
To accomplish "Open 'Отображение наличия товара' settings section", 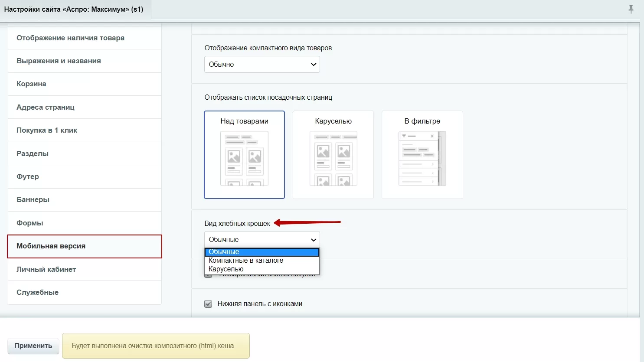I will [x=85, y=38].
